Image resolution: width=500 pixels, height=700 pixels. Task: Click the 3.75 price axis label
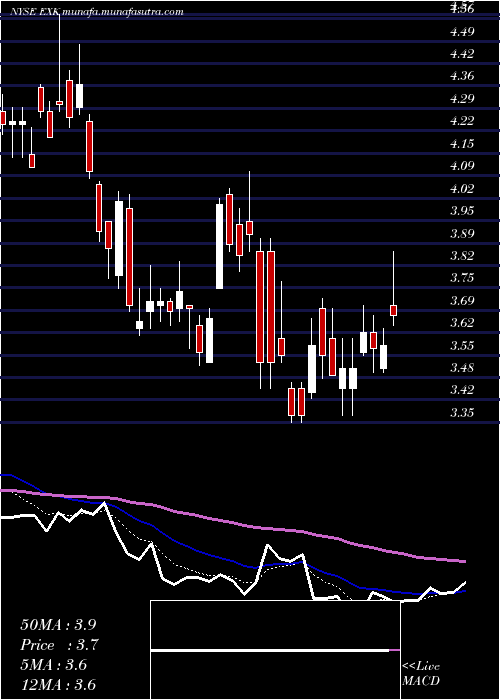click(462, 278)
